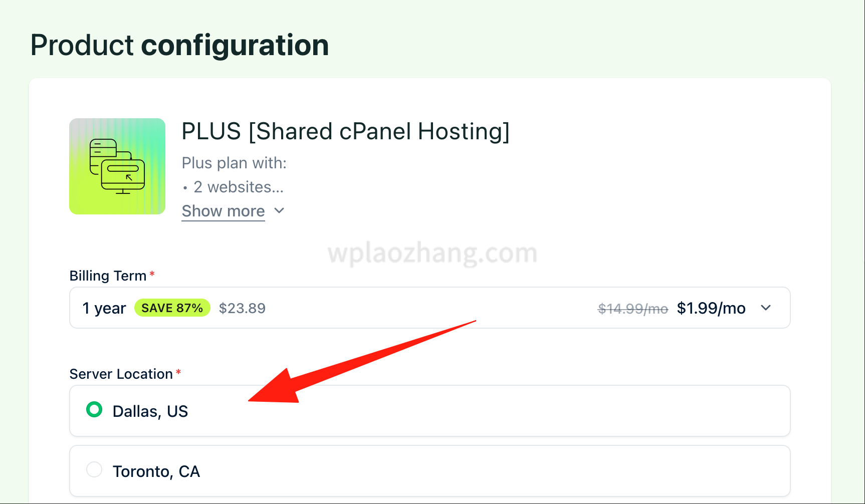Click the PLUS [Shared cPanel Hosting] title
Image resolution: width=865 pixels, height=504 pixels.
coord(345,132)
